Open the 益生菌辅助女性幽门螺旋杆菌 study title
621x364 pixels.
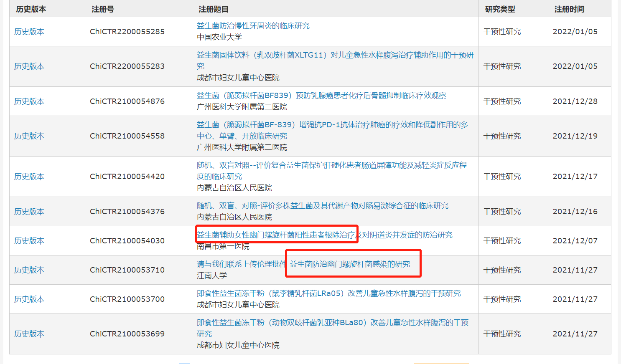point(325,235)
